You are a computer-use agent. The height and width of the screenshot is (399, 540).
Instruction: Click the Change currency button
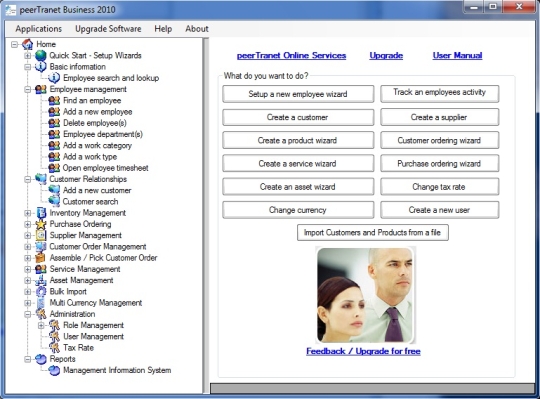[298, 210]
